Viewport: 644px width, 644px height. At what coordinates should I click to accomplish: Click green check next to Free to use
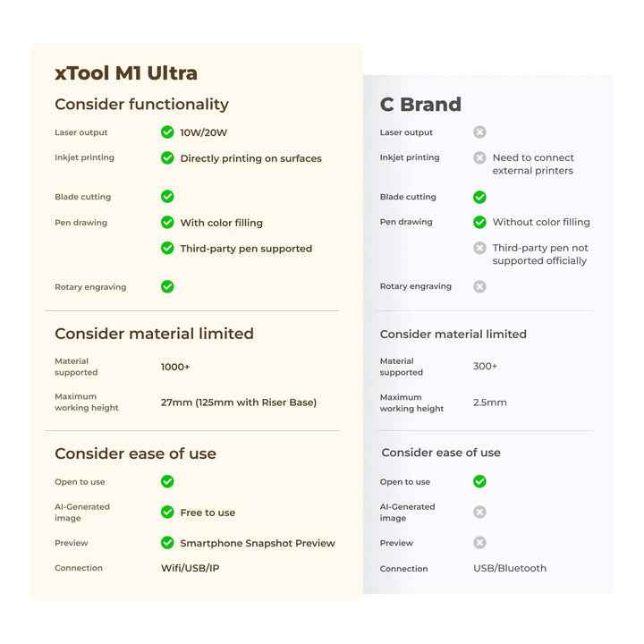(167, 513)
